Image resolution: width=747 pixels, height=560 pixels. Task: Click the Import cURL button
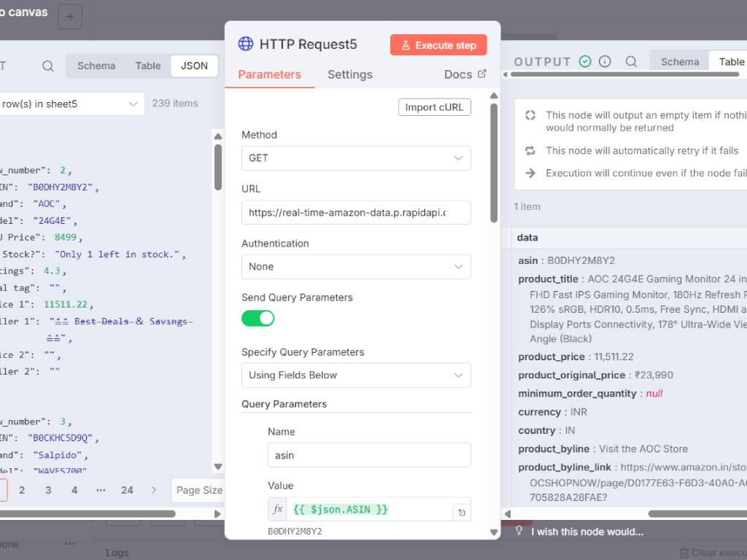pos(434,107)
